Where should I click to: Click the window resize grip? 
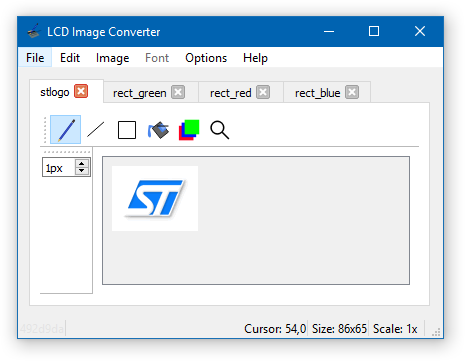[x=436, y=332]
